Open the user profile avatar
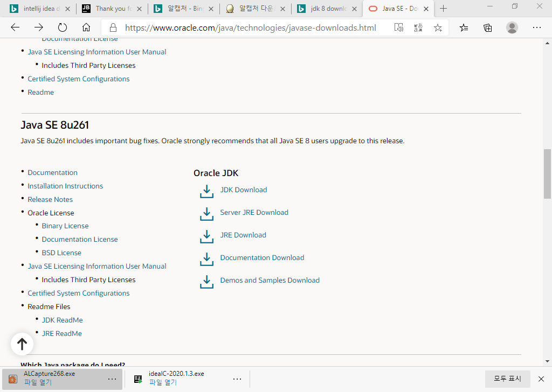This screenshot has height=392, width=552. pyautogui.click(x=512, y=27)
